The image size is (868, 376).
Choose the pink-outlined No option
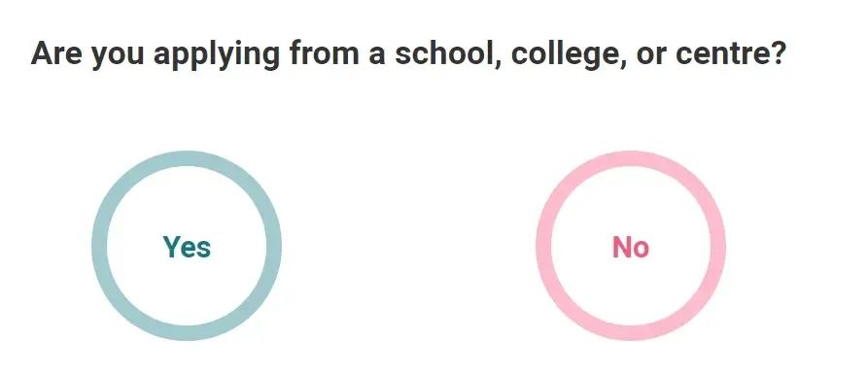pyautogui.click(x=631, y=246)
